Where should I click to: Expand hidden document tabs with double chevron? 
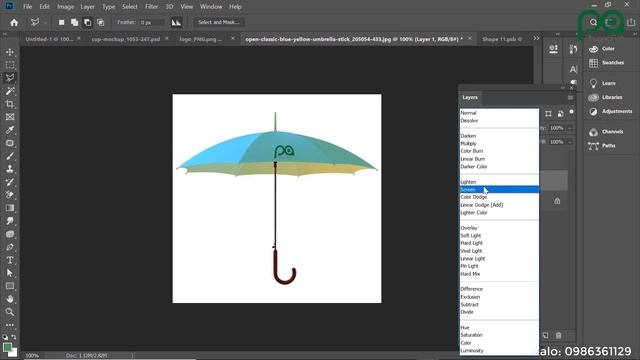click(x=536, y=38)
